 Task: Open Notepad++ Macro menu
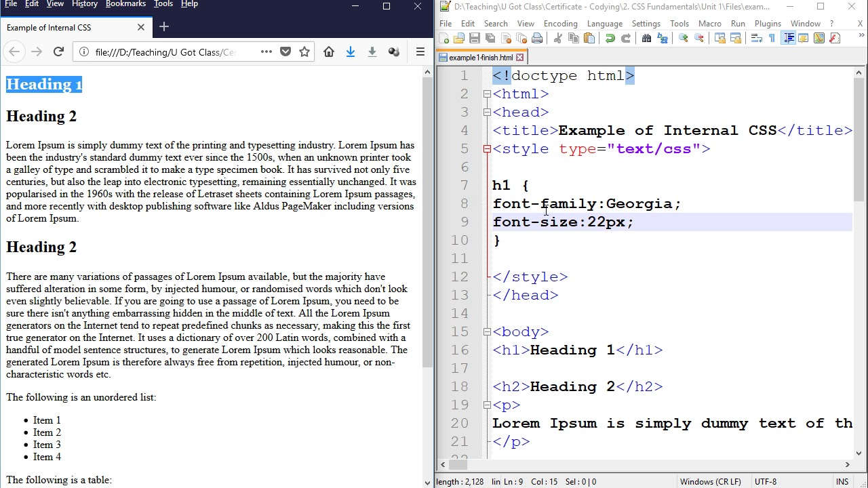(709, 24)
